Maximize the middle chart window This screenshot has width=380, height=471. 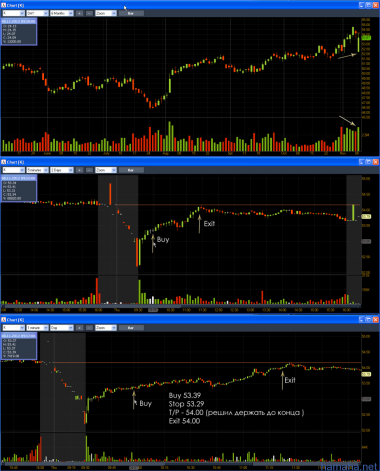click(368, 162)
